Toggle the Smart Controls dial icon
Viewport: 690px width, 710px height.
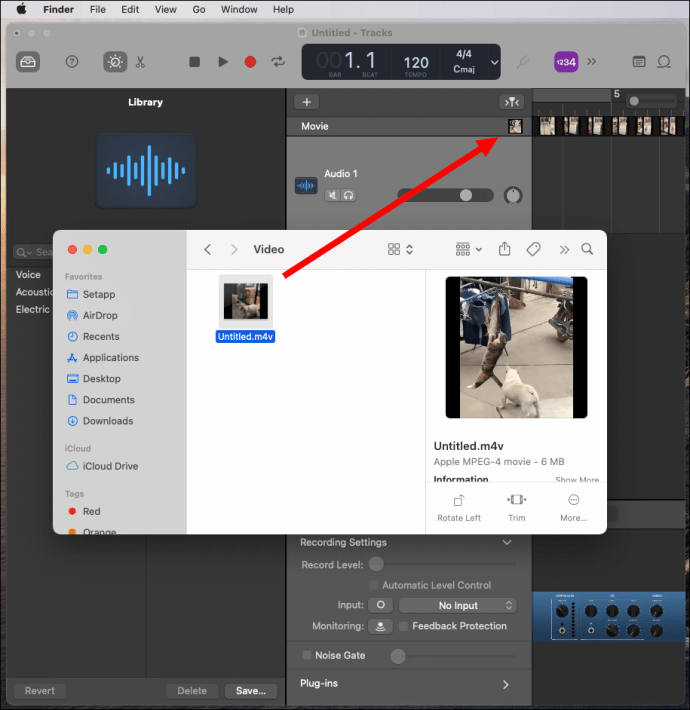[115, 62]
